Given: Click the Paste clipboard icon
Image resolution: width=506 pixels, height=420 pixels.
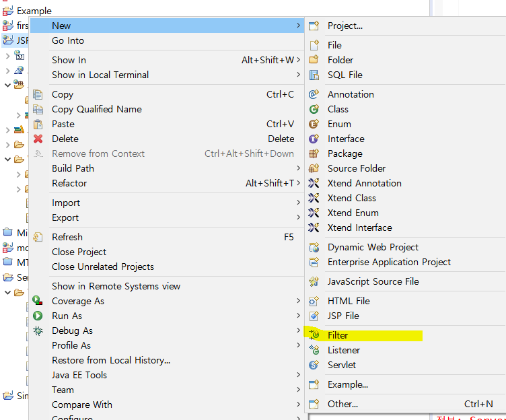Looking at the screenshot, I should (38, 124).
